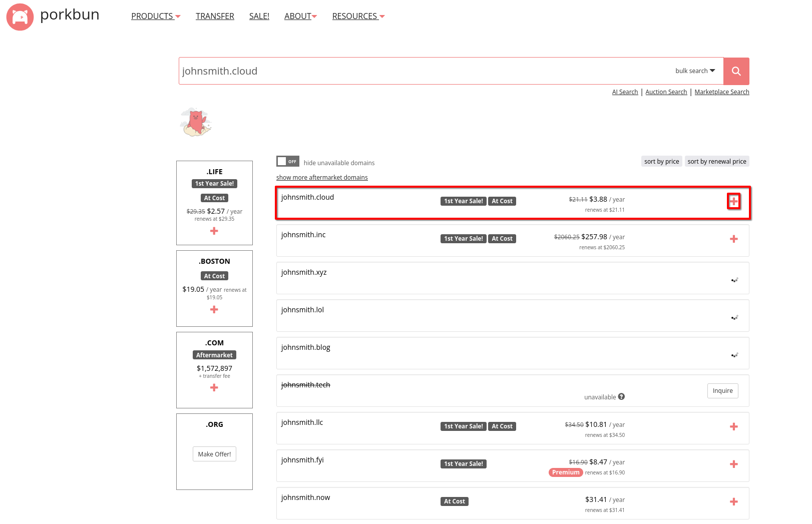812x524 pixels.
Task: Add johnsmith.now to cart with plus icon
Action: (733, 502)
